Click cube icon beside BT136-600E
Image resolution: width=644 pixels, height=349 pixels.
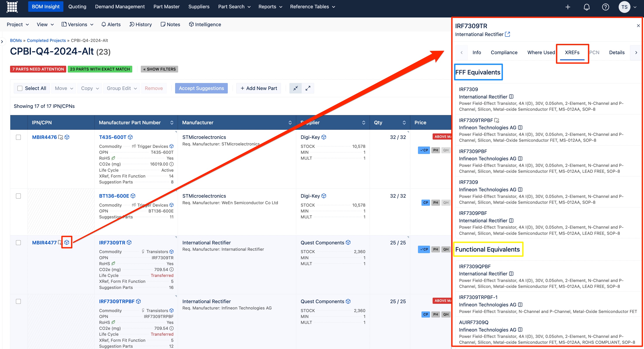pos(133,196)
